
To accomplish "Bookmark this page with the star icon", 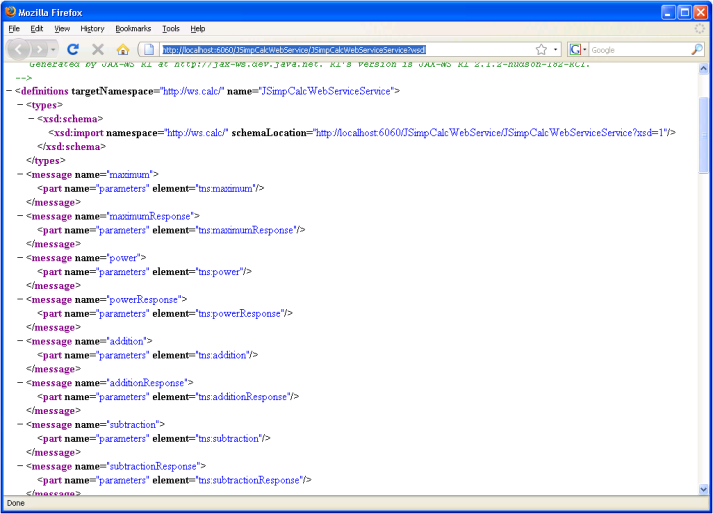I will click(x=541, y=49).
